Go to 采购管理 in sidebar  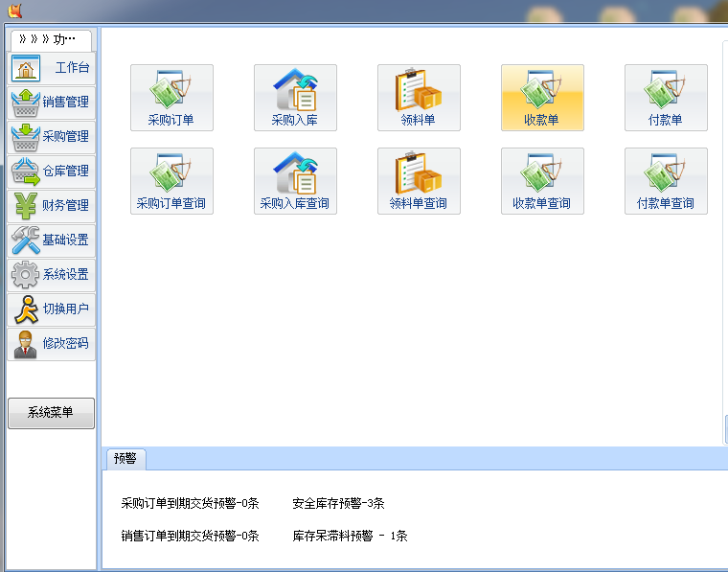52,137
